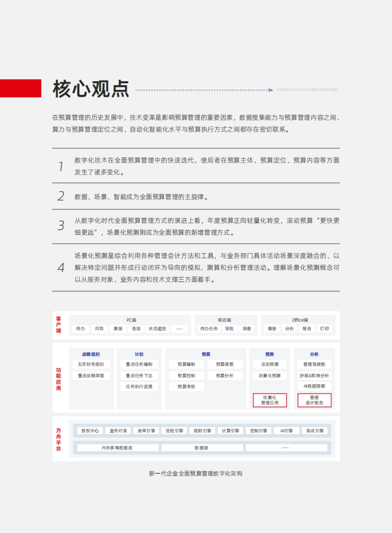Select the 计划 column header
The image size is (392, 533).
139,354
